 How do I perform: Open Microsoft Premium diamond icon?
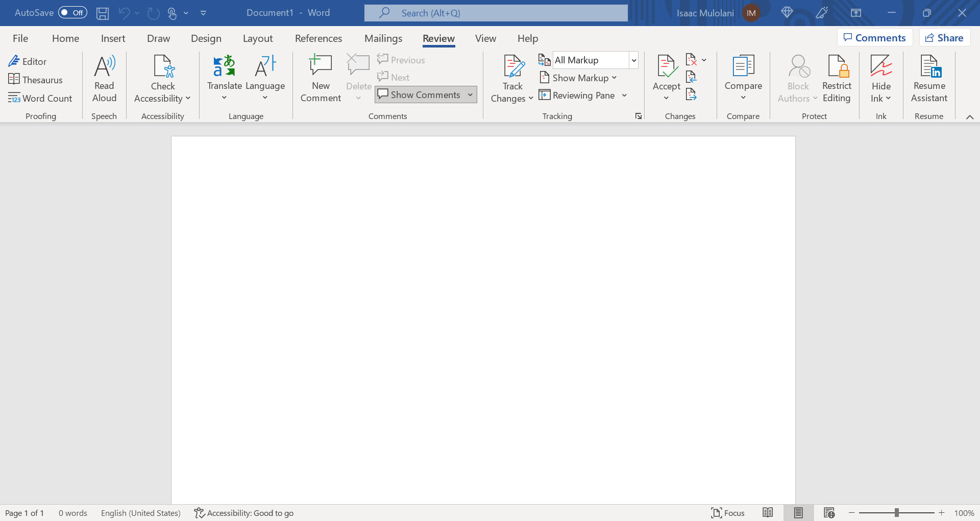[x=787, y=13]
